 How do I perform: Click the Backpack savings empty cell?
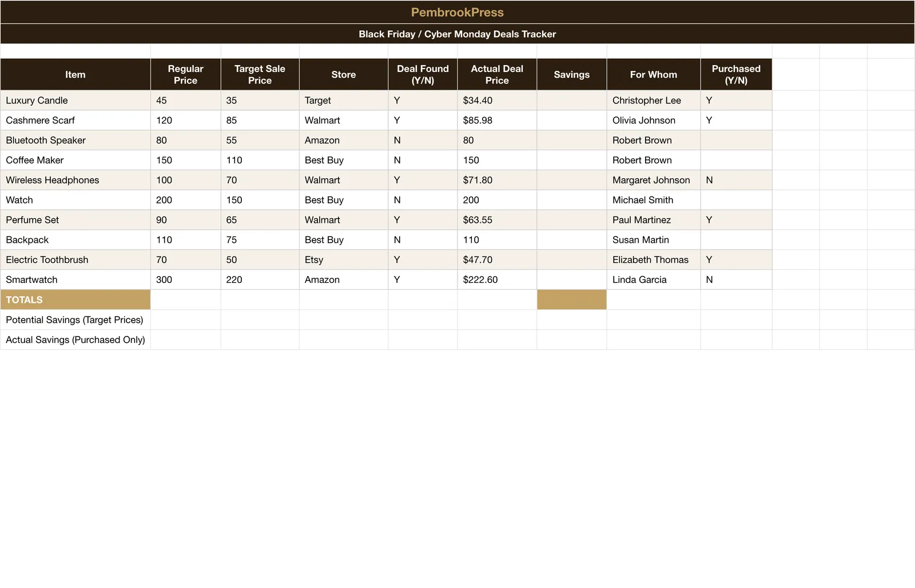click(x=572, y=240)
